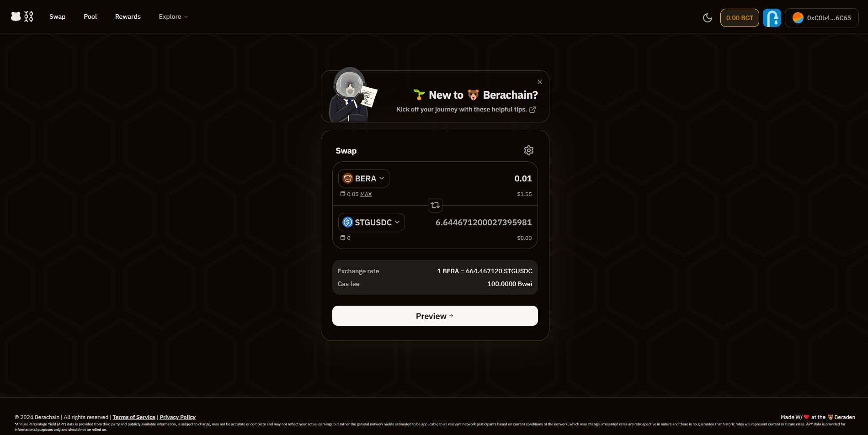This screenshot has height=435, width=868.
Task: Expand the STGUSDC token selector
Action: (x=372, y=222)
